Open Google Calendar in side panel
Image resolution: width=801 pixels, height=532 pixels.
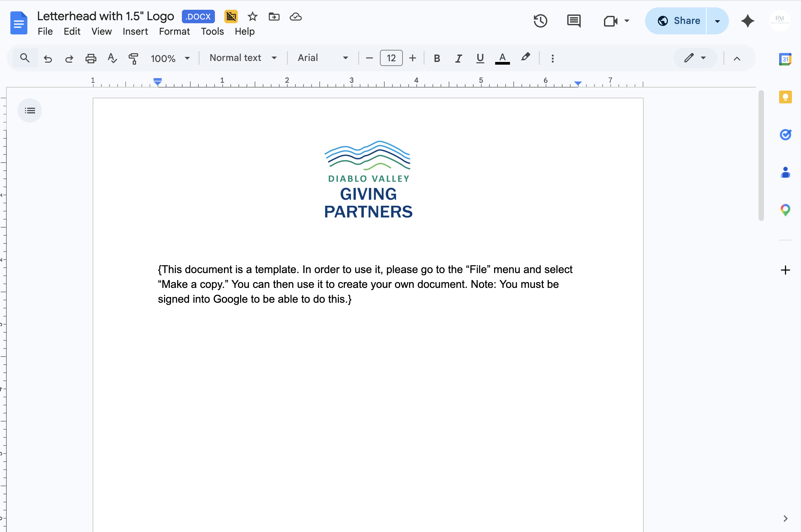(785, 59)
